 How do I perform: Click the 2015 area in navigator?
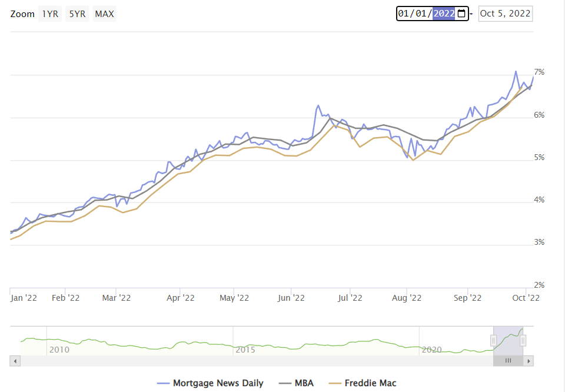pyautogui.click(x=245, y=350)
